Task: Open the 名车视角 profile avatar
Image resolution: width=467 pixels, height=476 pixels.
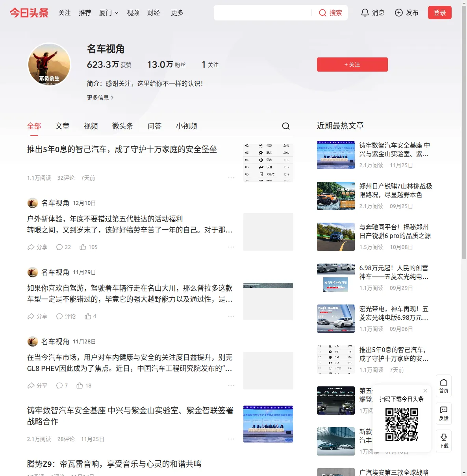Action: 49,64
